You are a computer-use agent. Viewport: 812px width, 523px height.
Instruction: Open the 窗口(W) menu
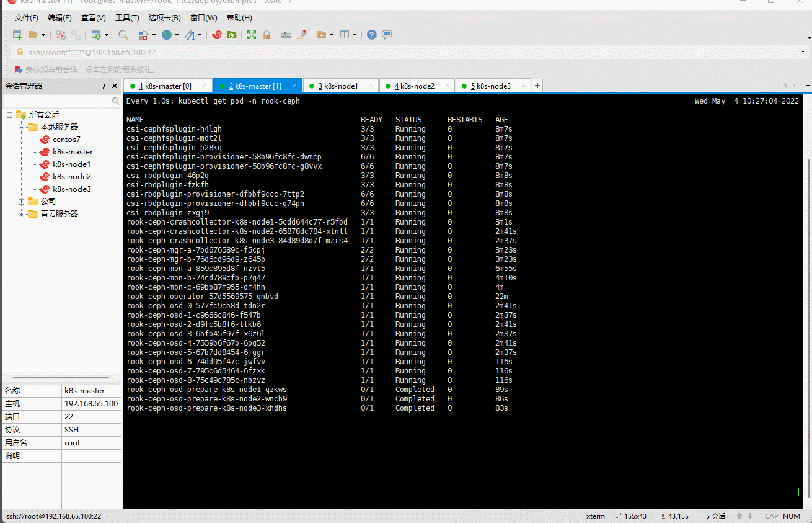[x=204, y=18]
